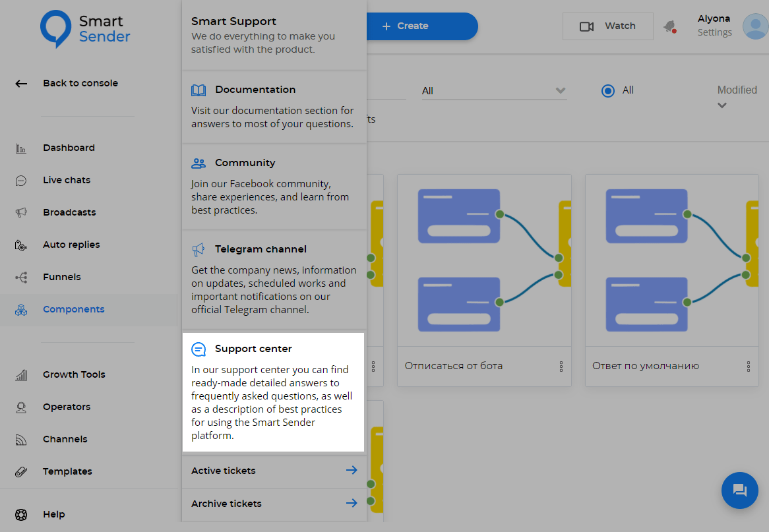769x532 pixels.
Task: Click the Smart Support heading
Action: coord(233,22)
